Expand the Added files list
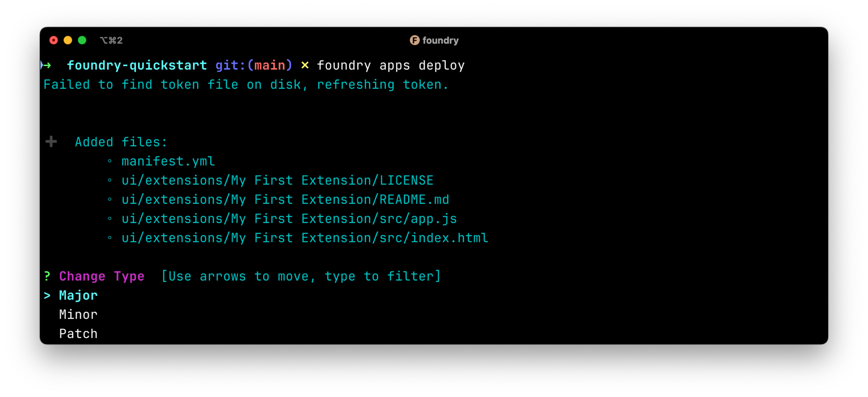This screenshot has height=397, width=868. pyautogui.click(x=121, y=142)
